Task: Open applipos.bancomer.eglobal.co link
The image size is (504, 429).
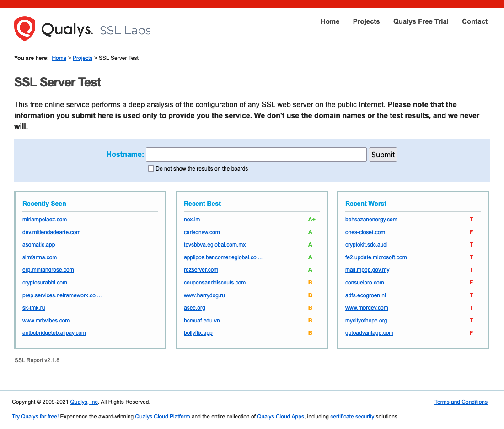Action: click(x=223, y=257)
